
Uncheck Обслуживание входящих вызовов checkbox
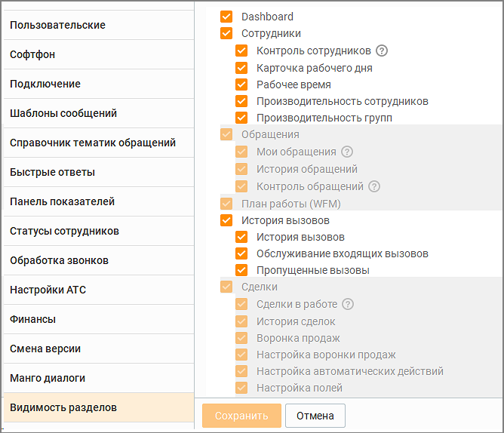tap(241, 253)
